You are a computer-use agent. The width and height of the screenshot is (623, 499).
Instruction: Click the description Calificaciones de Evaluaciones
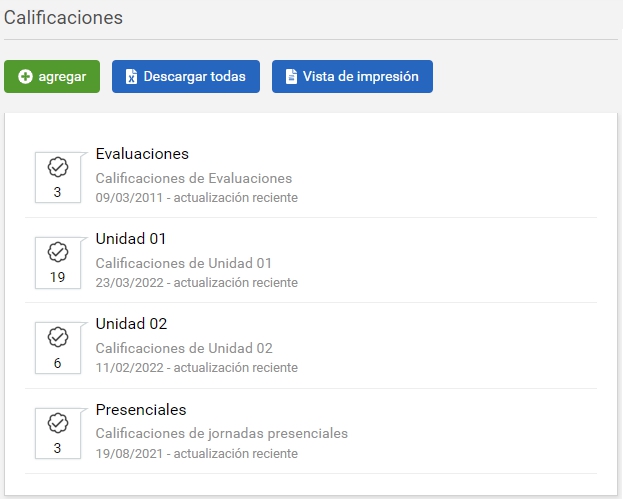pos(194,178)
